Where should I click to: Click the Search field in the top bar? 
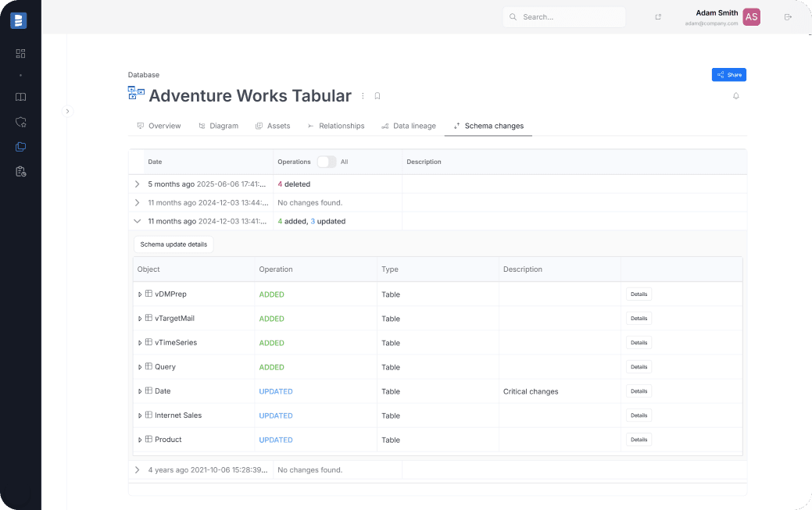pyautogui.click(x=564, y=16)
